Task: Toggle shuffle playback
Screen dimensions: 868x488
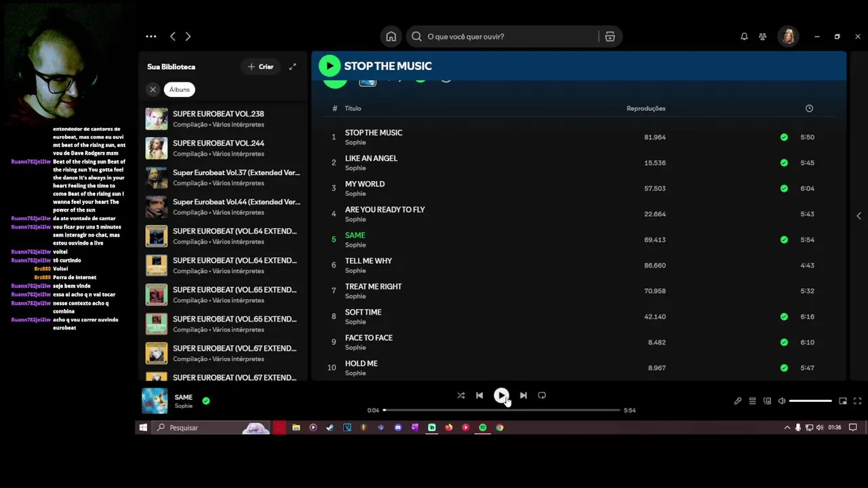Action: click(x=460, y=395)
